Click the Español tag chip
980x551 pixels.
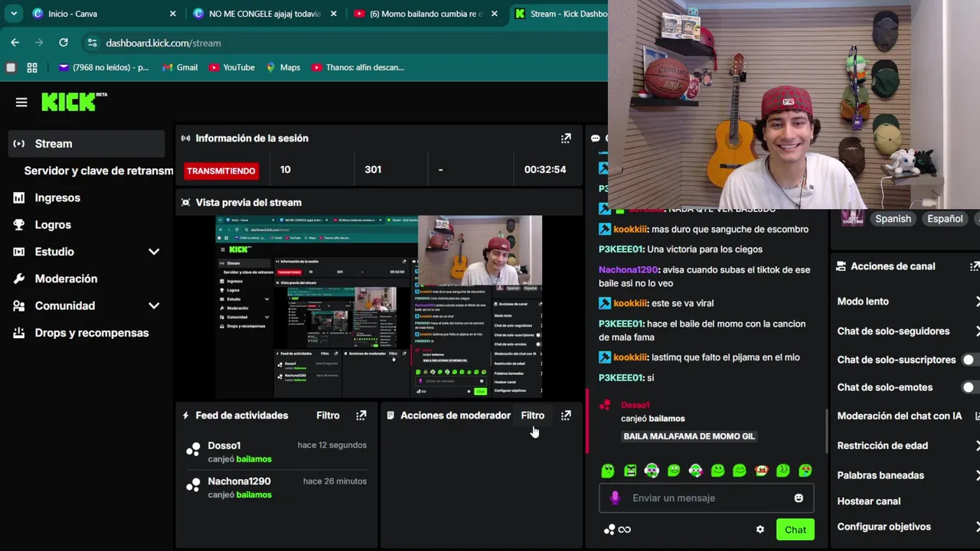point(945,219)
